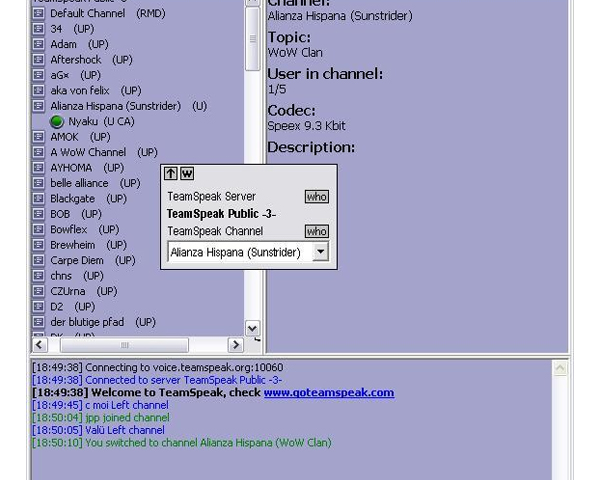The height and width of the screenshot is (480, 600).
Task: Open the TeamSpeak Channel dropdown arrow
Action: 321,252
